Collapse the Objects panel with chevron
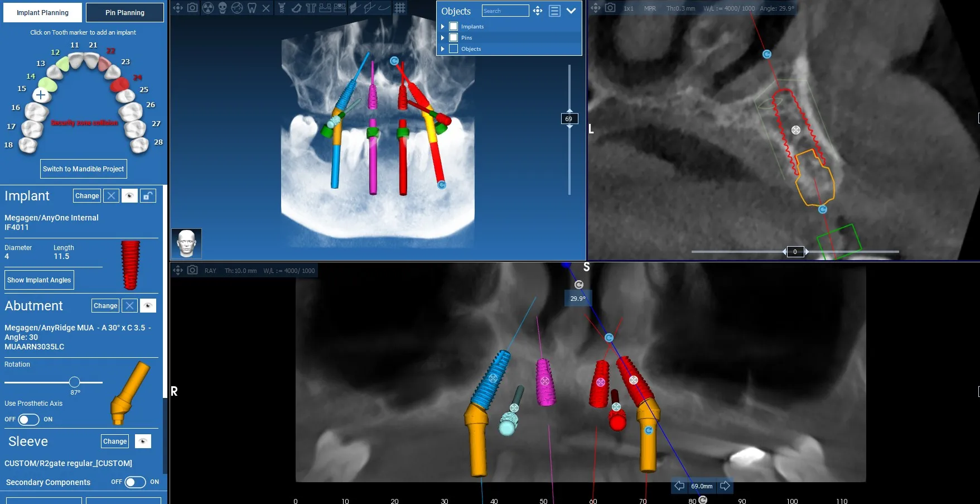The image size is (980, 504). click(x=571, y=11)
